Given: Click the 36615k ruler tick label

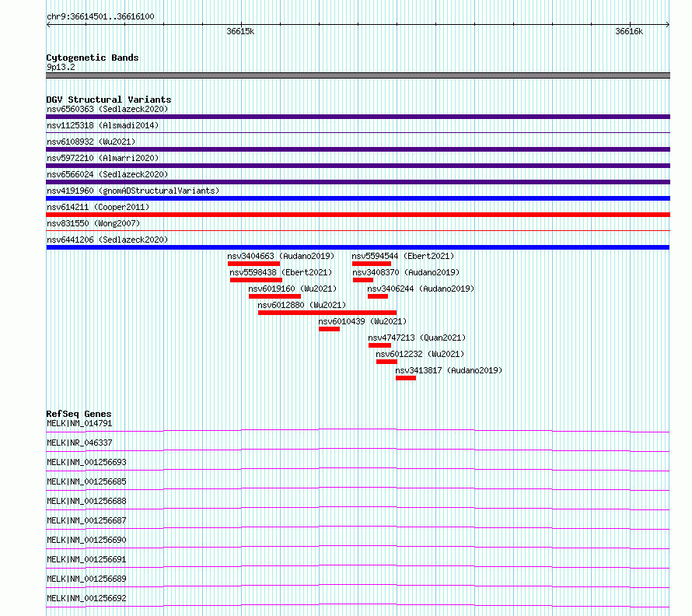Looking at the screenshot, I should [240, 31].
